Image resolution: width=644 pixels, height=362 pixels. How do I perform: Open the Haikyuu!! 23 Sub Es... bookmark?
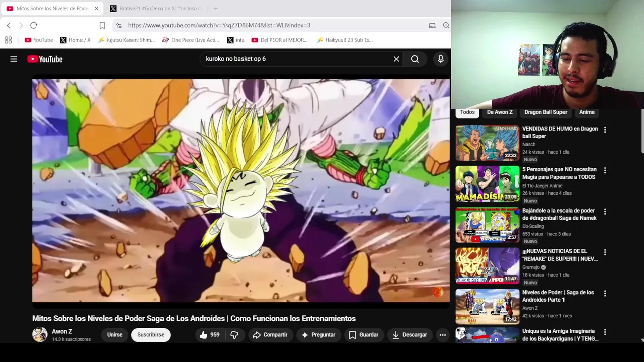point(345,40)
